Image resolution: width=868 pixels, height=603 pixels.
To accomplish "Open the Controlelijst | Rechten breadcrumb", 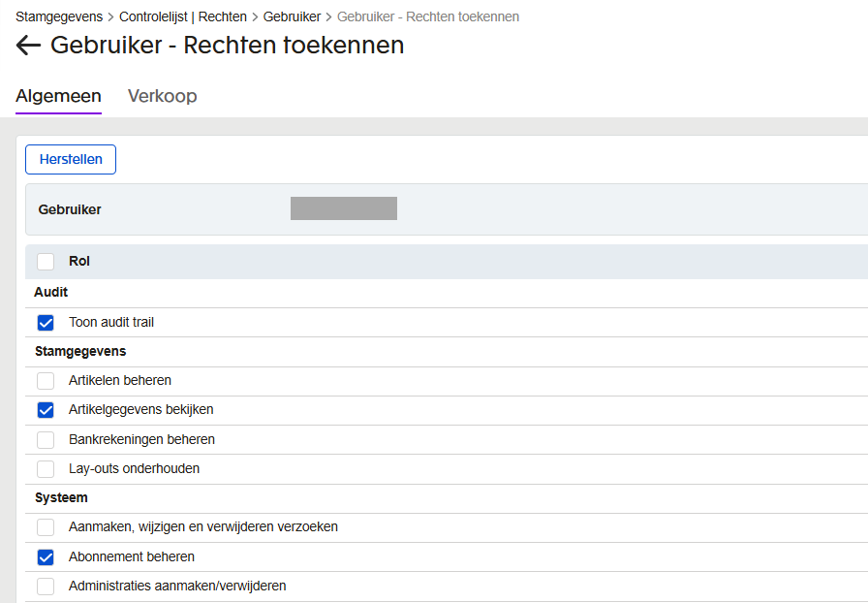I will pyautogui.click(x=183, y=17).
